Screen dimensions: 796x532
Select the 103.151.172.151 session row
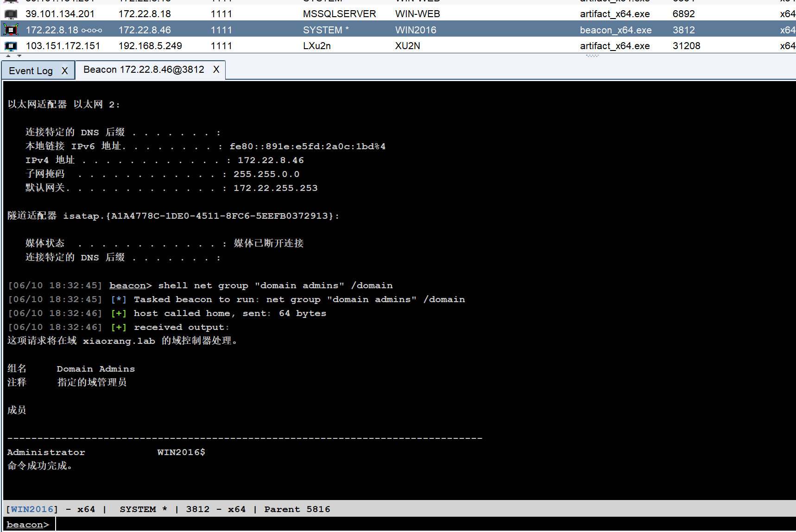tap(398, 46)
